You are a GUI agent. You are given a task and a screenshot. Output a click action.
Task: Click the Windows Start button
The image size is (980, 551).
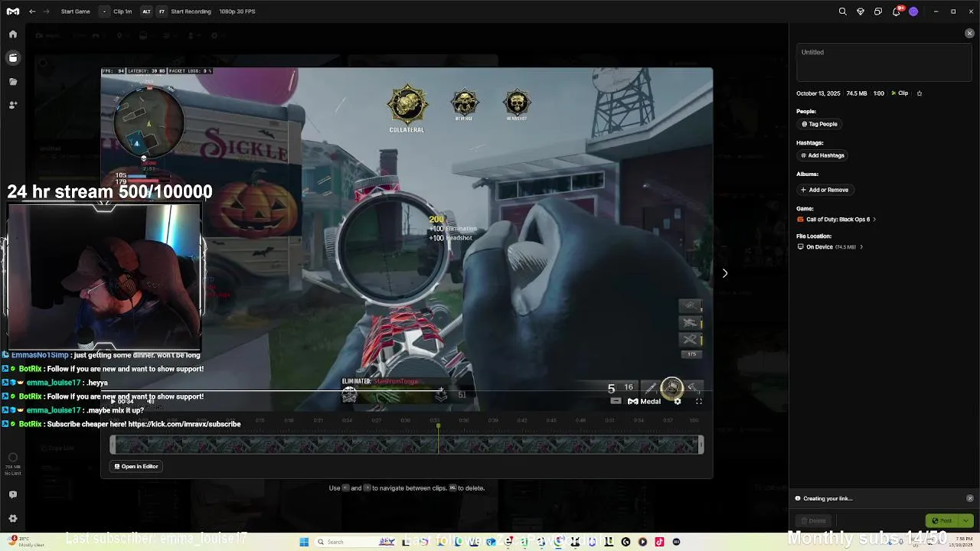pos(304,542)
